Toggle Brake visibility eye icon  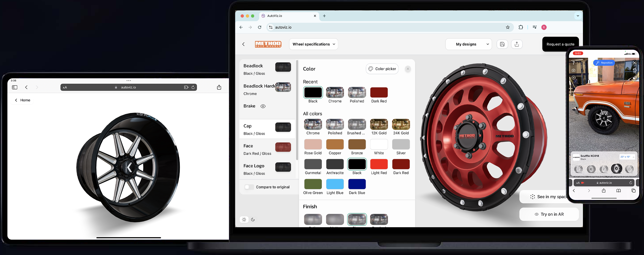pyautogui.click(x=263, y=106)
